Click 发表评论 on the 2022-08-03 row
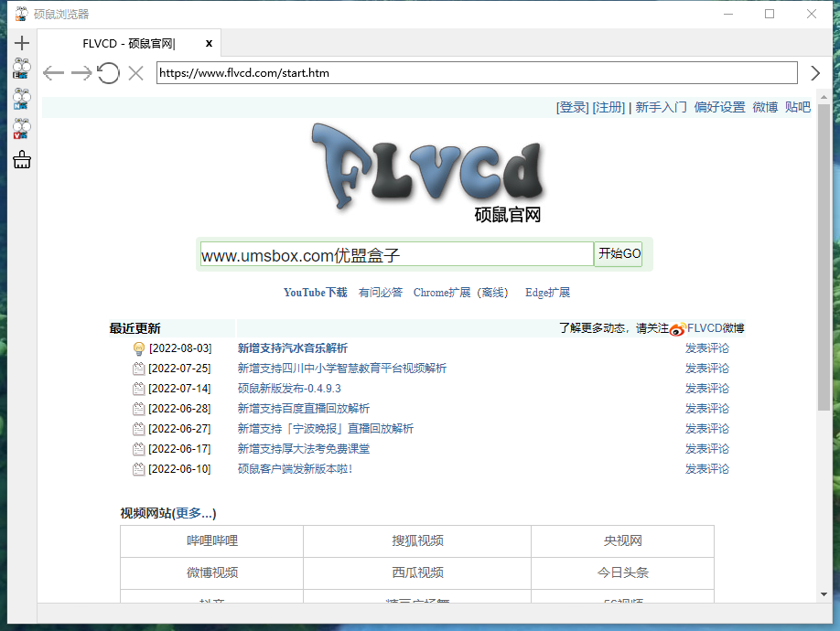 click(707, 348)
